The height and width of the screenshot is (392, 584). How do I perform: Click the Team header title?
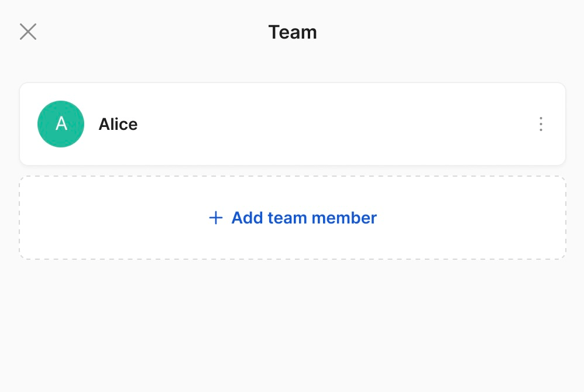click(x=292, y=32)
